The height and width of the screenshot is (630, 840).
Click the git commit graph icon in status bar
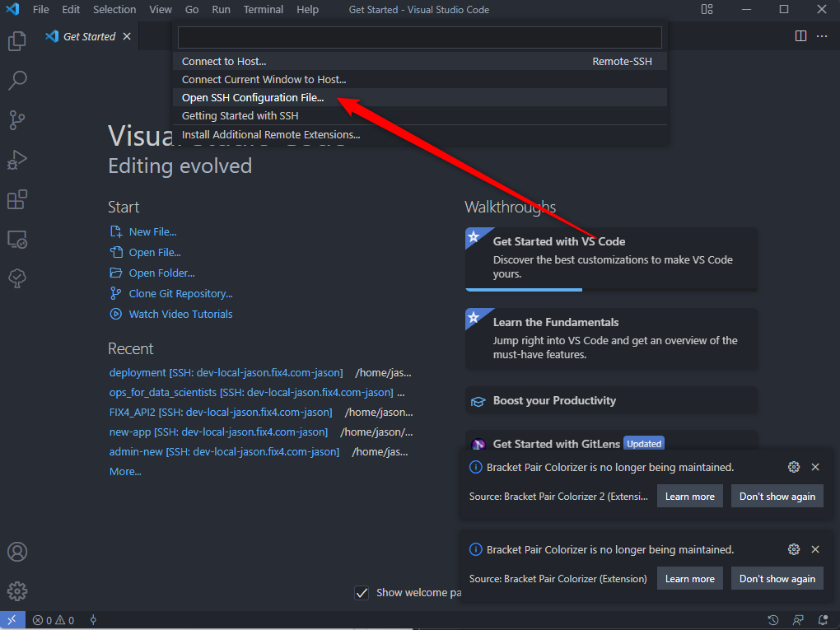tap(93, 620)
